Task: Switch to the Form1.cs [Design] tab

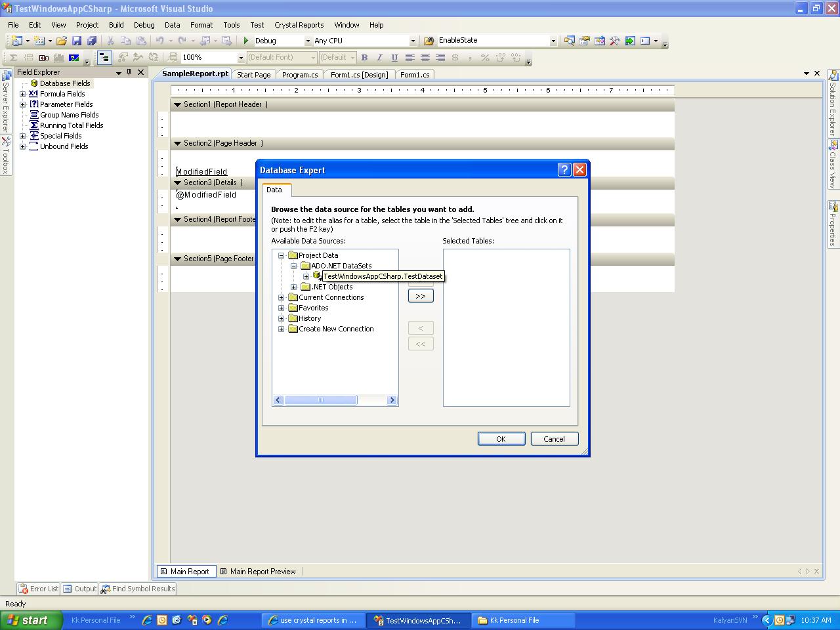Action: (358, 74)
